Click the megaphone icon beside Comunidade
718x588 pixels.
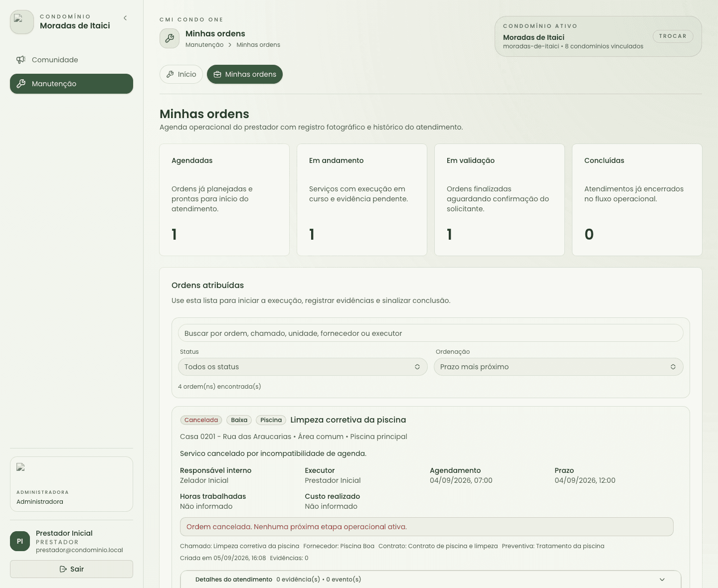[x=21, y=60]
